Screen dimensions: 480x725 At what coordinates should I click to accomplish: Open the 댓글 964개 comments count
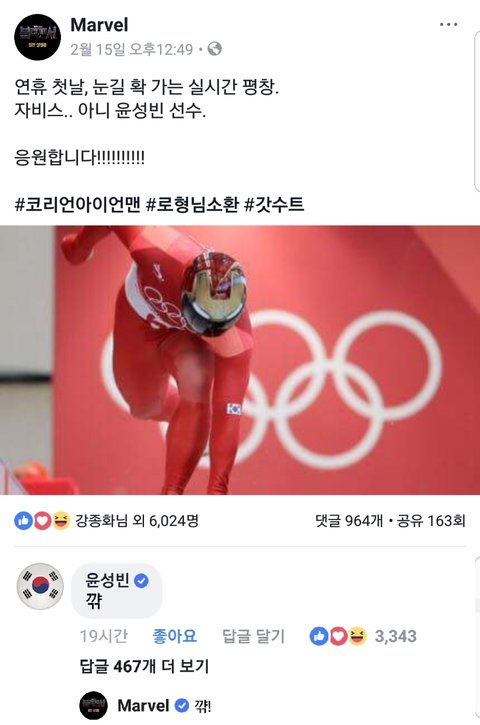[349, 521]
